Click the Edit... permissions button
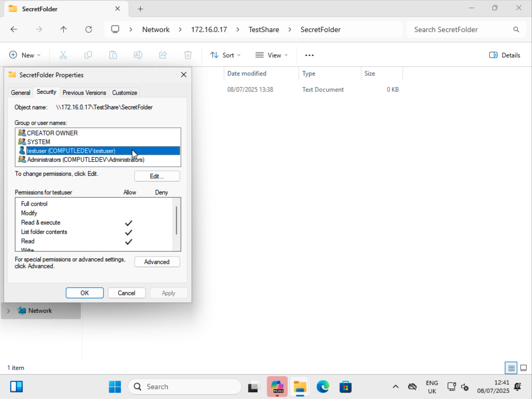The height and width of the screenshot is (399, 532). click(x=157, y=176)
